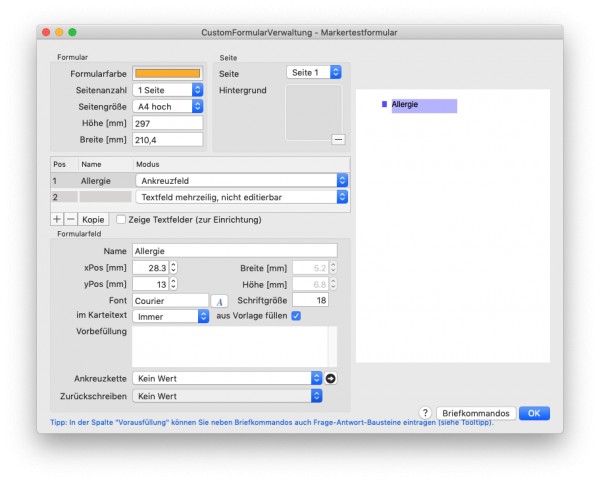Viewport: 600px width, 482px height.
Task: Open the Ankreuzfeld Modus dropdown
Action: 242,181
